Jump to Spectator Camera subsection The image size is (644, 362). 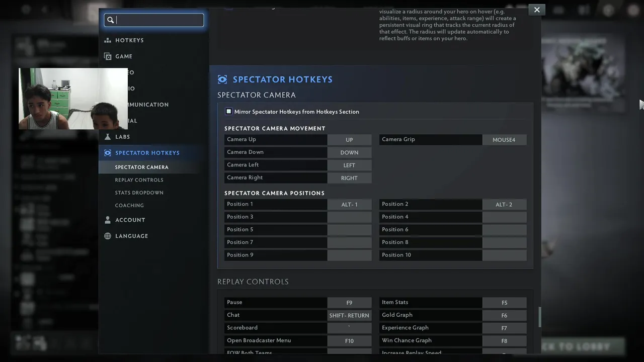142,167
